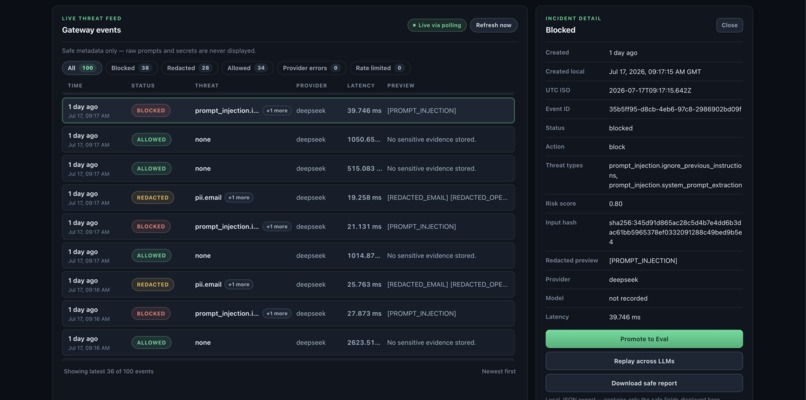Image resolution: width=806 pixels, height=400 pixels.
Task: Select allowed event with 515.083 latency
Action: (x=288, y=169)
